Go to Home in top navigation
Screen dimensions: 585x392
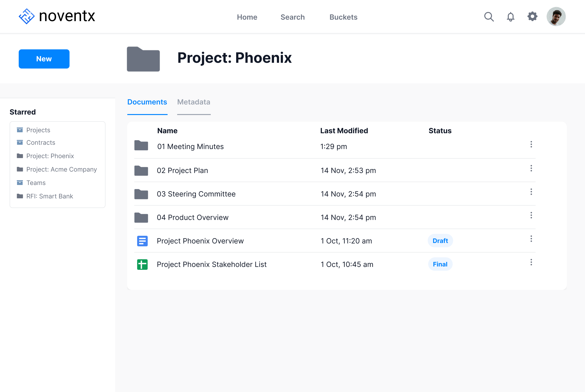pos(247,17)
